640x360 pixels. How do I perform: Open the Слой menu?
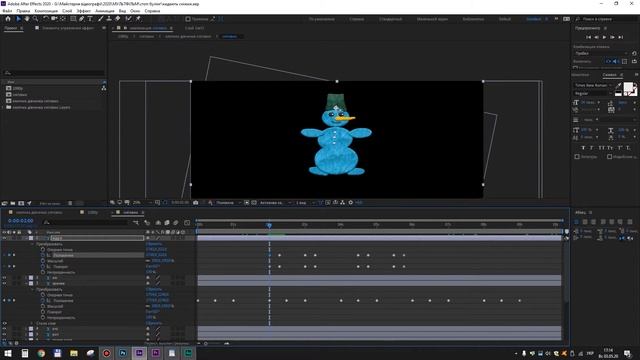67,11
